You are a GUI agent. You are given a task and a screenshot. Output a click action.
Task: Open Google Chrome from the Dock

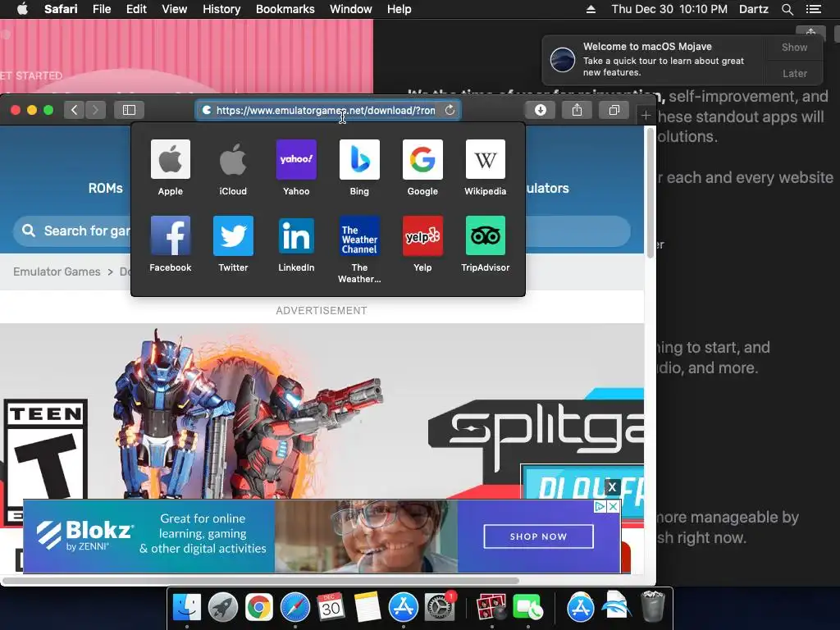(x=258, y=608)
